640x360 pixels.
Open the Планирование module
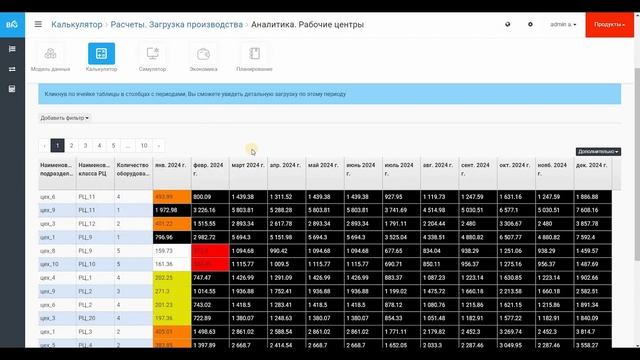(x=254, y=58)
